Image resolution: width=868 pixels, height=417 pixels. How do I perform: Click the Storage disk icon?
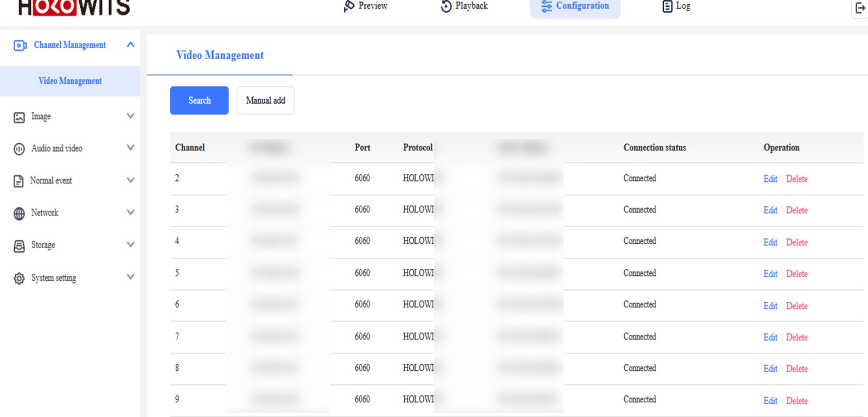point(19,246)
